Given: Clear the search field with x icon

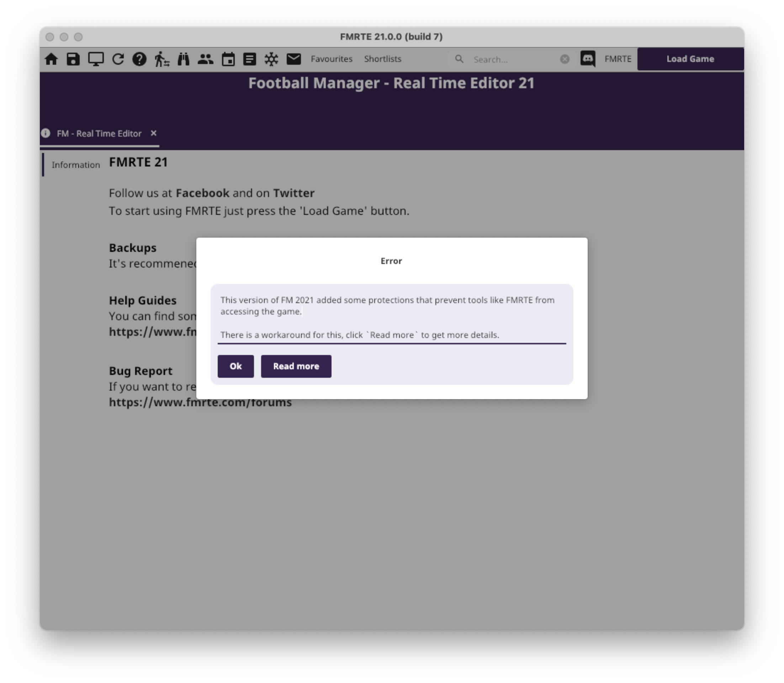Looking at the screenshot, I should pyautogui.click(x=565, y=59).
